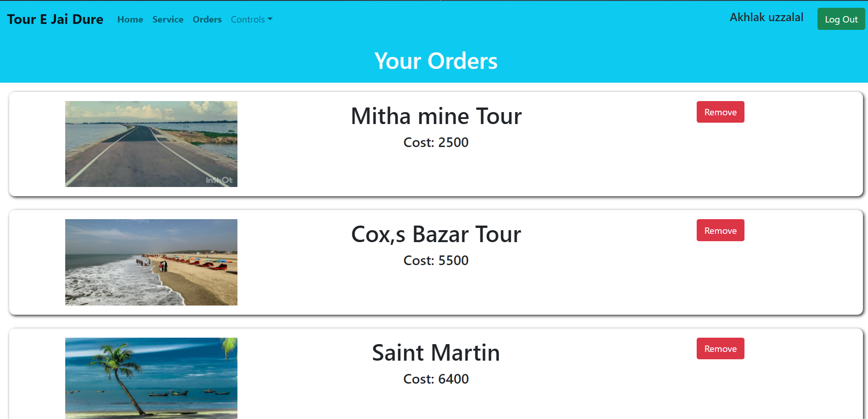
Task: Click the Mitha mine Tour title
Action: click(x=436, y=116)
